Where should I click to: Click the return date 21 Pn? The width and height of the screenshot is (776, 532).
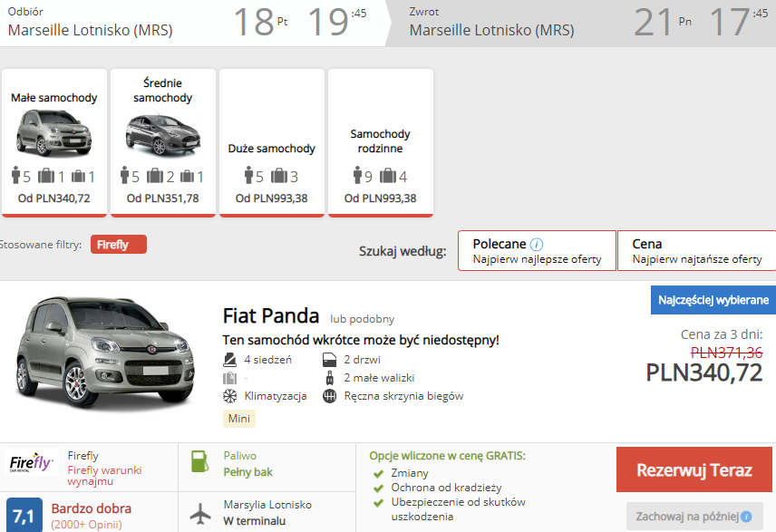tap(664, 23)
